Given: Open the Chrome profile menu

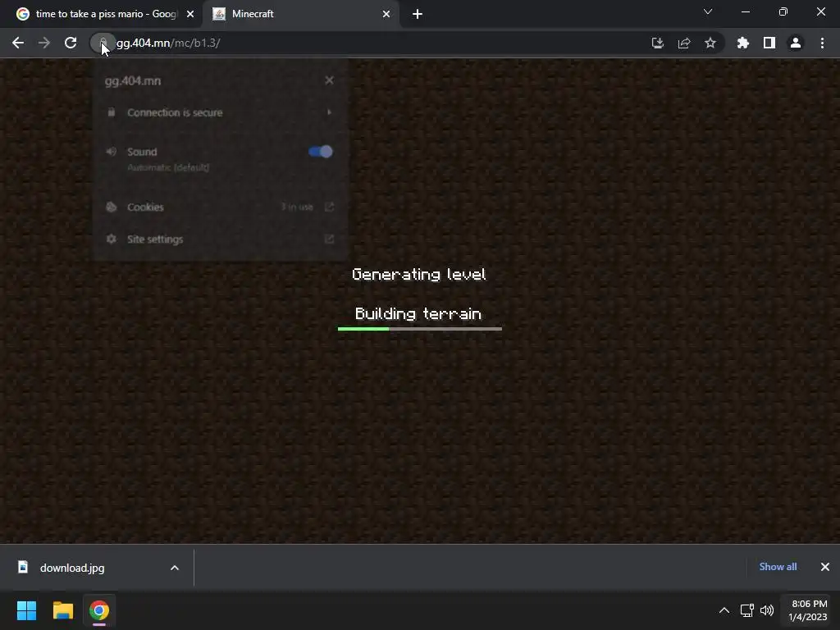Looking at the screenshot, I should tap(796, 43).
